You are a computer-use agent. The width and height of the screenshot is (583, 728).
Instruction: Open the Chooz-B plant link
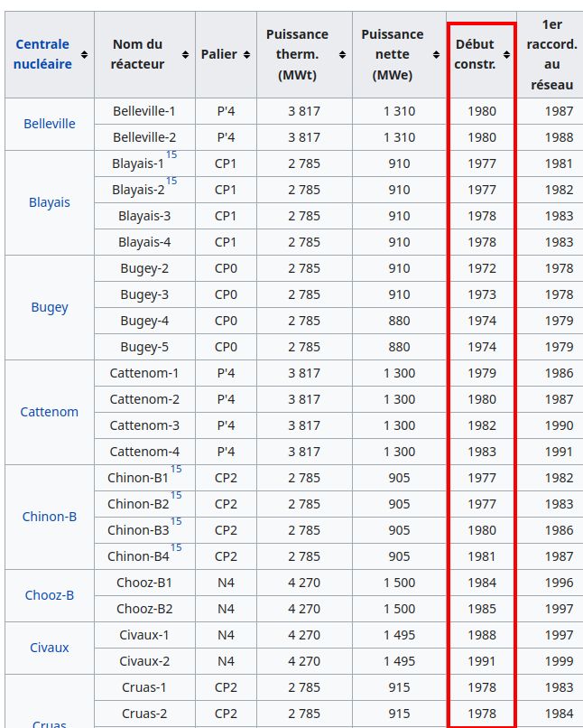[49, 595]
